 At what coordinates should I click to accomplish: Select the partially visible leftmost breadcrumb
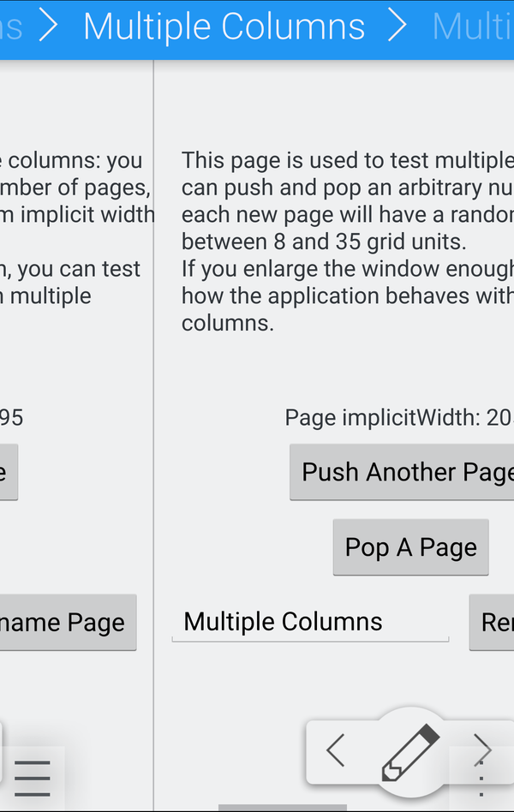pos(10,27)
